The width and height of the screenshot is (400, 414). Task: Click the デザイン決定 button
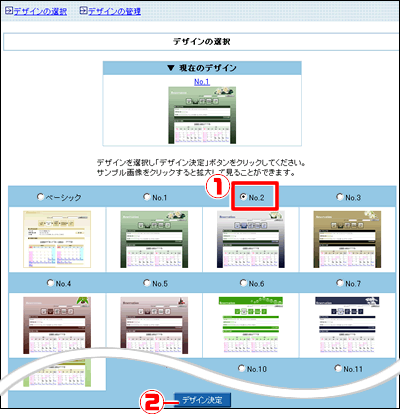(202, 400)
